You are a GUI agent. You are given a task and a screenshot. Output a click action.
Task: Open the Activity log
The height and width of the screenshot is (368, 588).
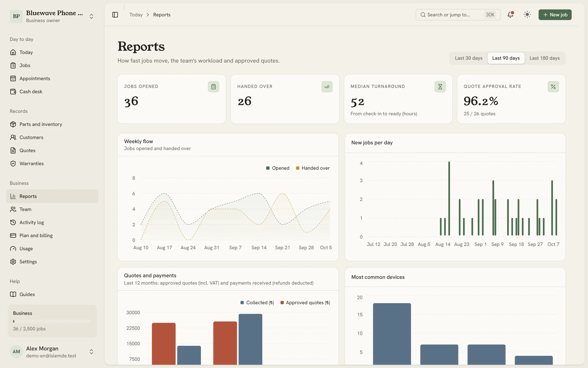click(52, 222)
